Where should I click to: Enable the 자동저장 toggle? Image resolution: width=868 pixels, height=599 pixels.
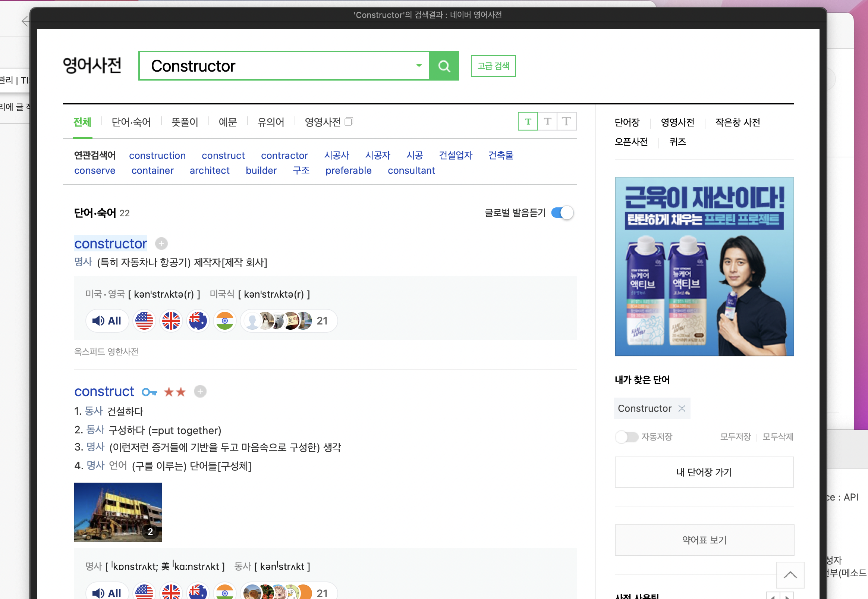(626, 437)
